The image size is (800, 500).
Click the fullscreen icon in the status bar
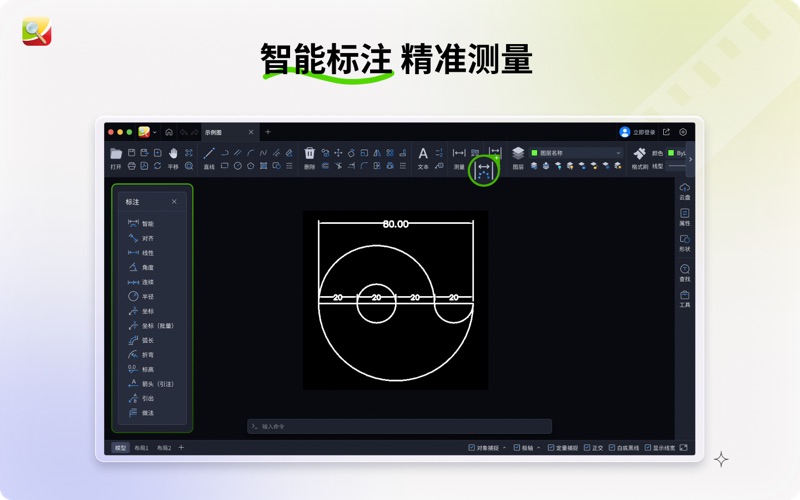tap(684, 447)
